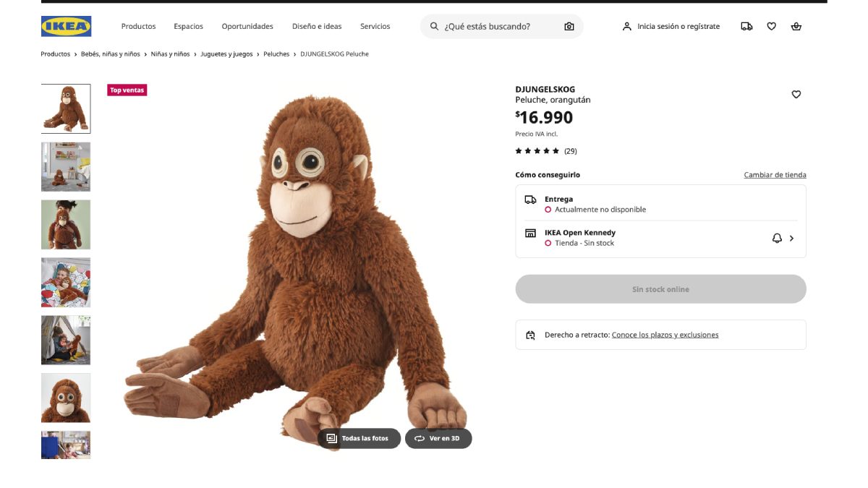Viewport: 868px width, 488px height.
Task: Expand IKEA Open Kennedy store details
Action: click(792, 238)
